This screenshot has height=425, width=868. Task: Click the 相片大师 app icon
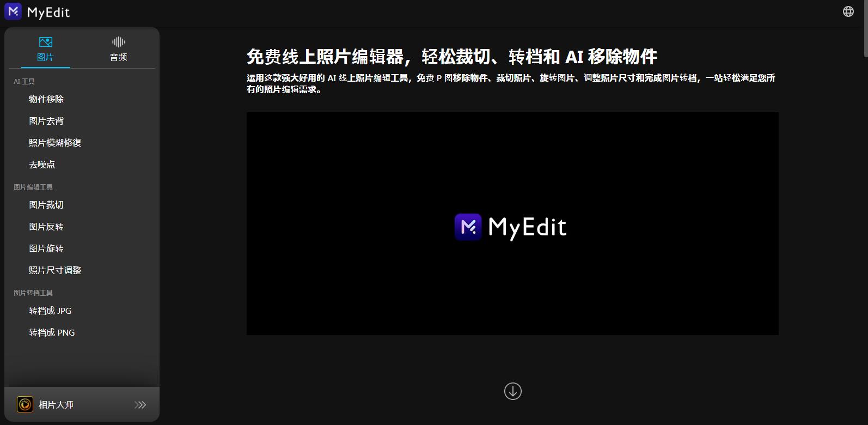click(25, 404)
